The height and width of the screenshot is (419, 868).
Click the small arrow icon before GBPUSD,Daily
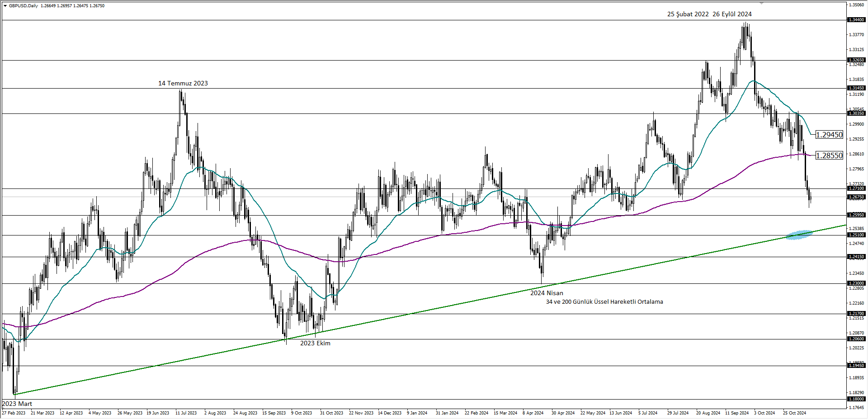(5, 6)
